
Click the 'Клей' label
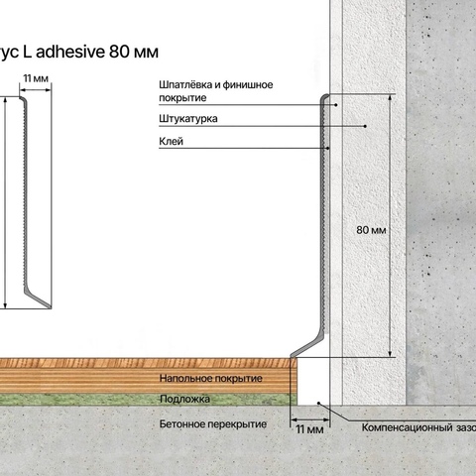pos(171,141)
